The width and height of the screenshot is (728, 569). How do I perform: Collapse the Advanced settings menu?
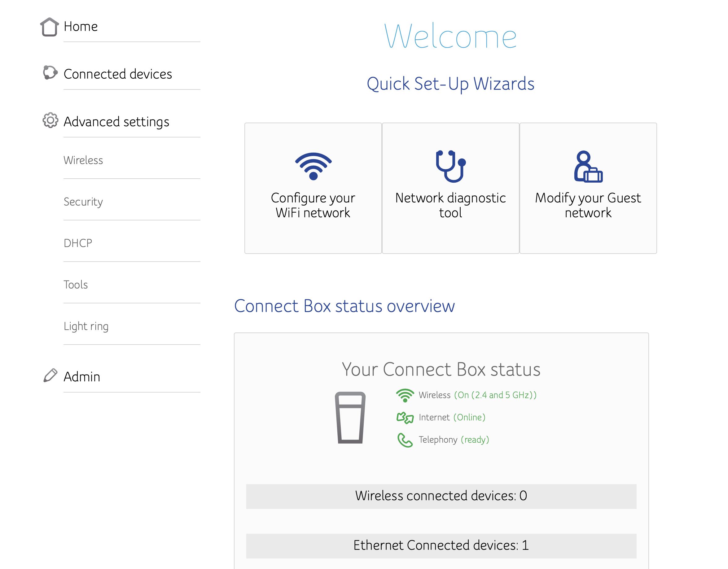(x=116, y=122)
